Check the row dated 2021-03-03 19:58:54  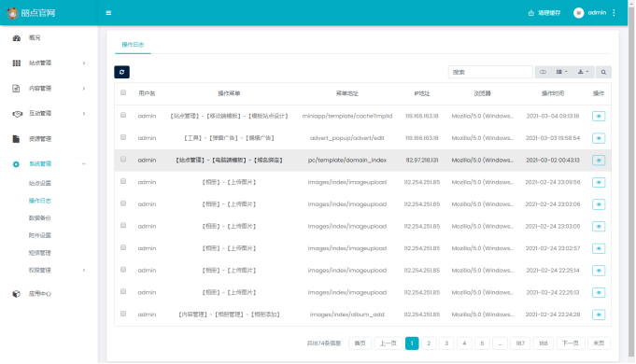click(123, 137)
